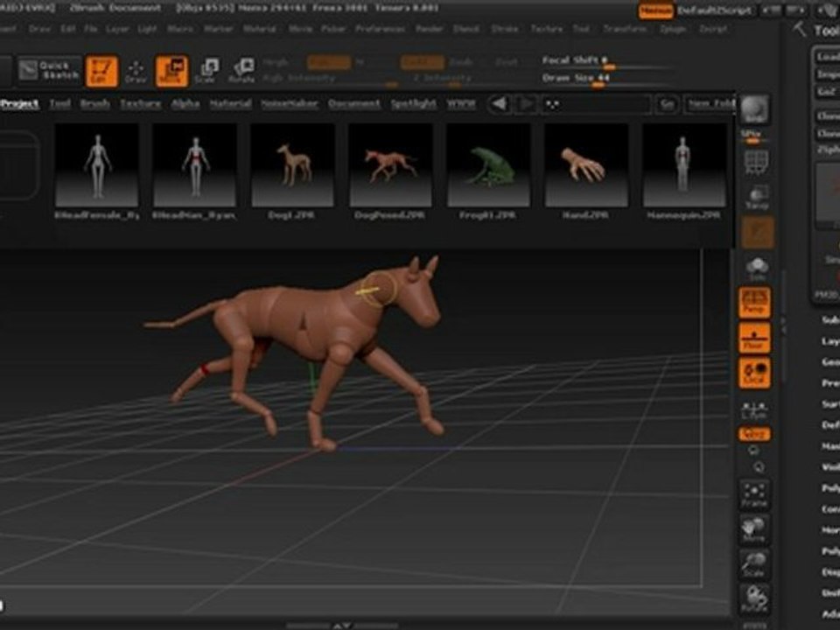Viewport: 840px width, 630px height.
Task: Click the Import button in Tool palette
Action: 827,73
